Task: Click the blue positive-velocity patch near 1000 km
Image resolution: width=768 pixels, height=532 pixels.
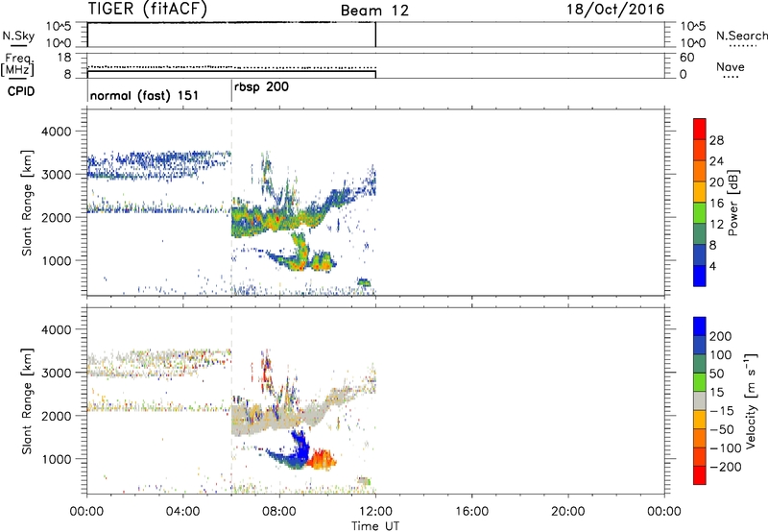Action: coord(294,453)
